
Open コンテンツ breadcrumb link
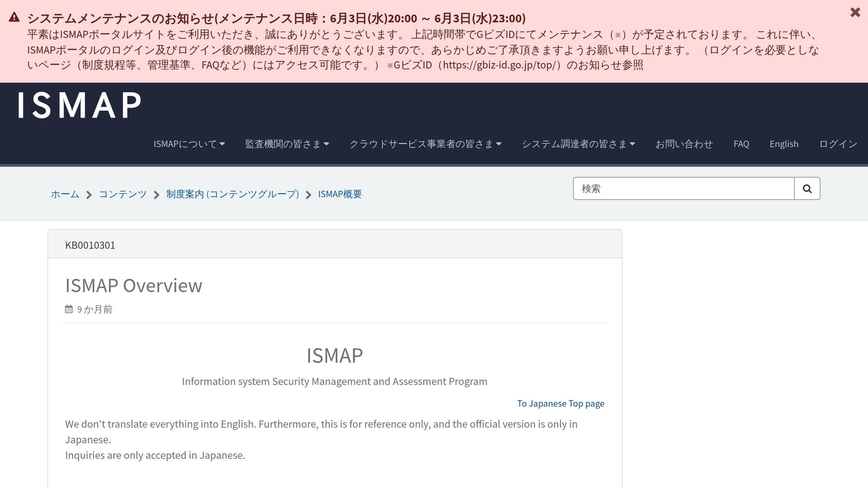[x=123, y=194]
